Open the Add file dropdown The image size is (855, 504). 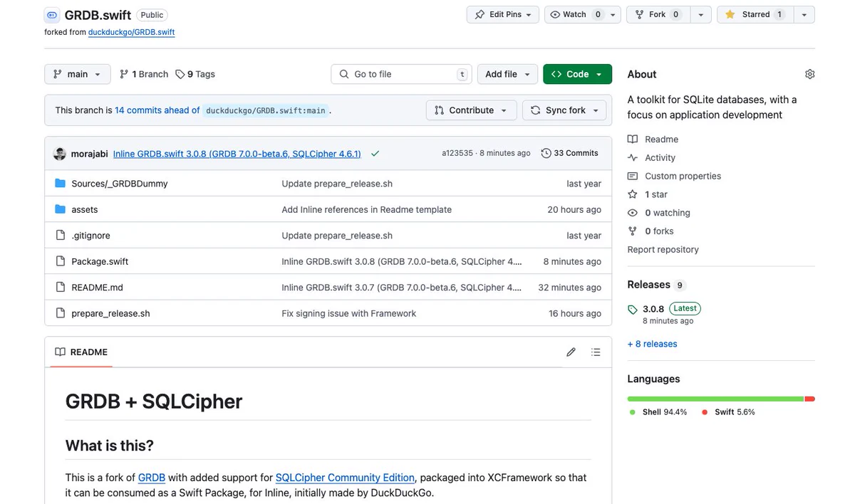[507, 74]
